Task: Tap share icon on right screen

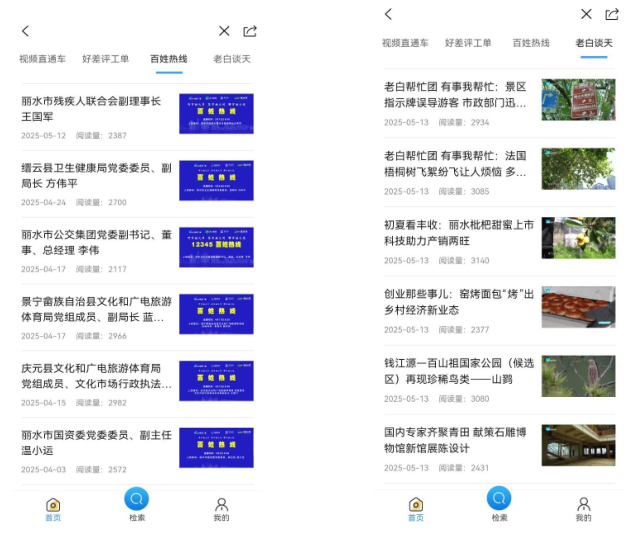Action: tap(612, 14)
